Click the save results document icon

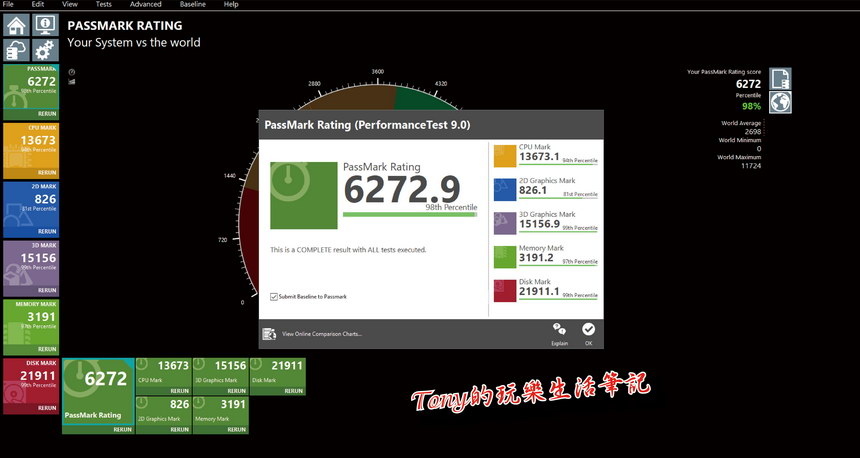pyautogui.click(x=780, y=79)
